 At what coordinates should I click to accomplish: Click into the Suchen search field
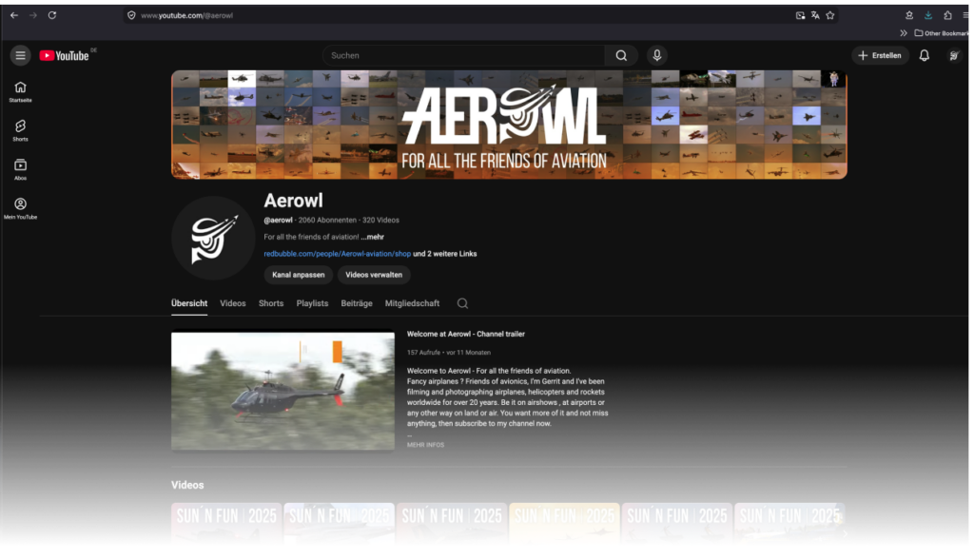(x=463, y=55)
